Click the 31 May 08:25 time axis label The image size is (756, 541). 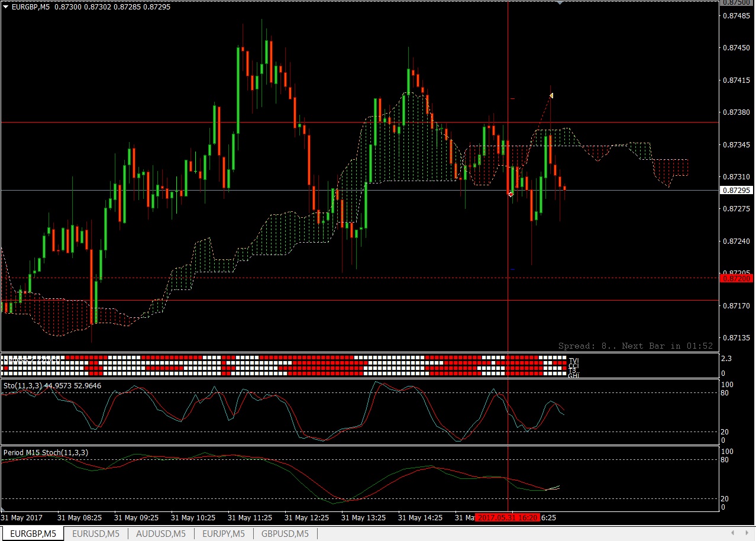pos(79,517)
